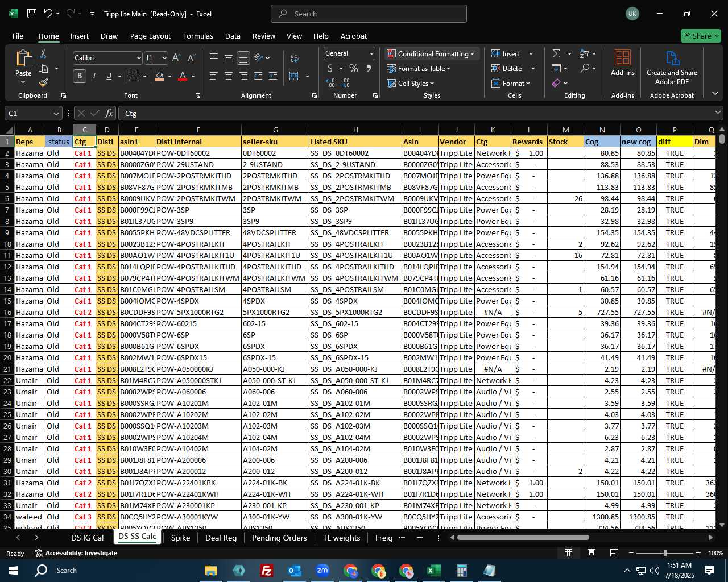Toggle Bottom Align alignment
728x582 pixels.
coord(243,58)
